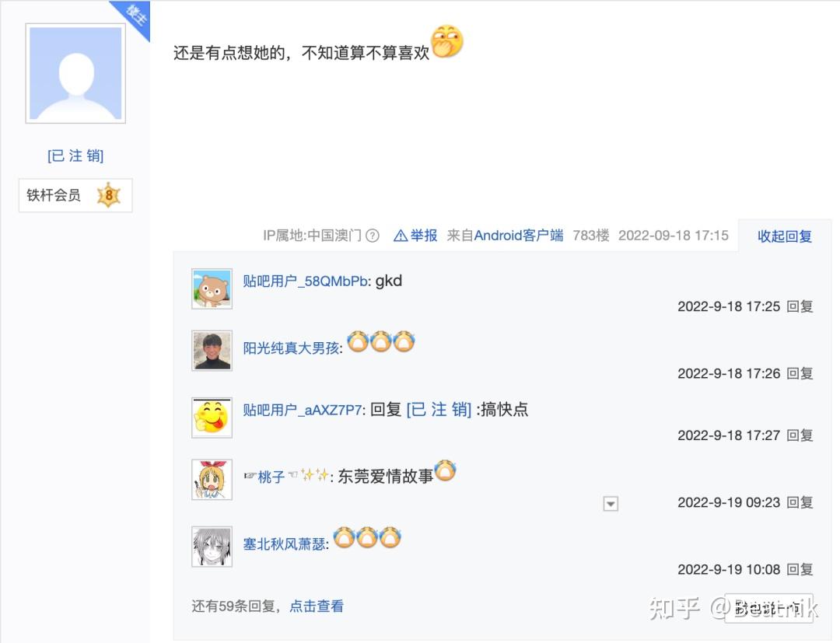Click the avatar photo of 阳光纯真大男孩
This screenshot has width=840, height=643.
pyautogui.click(x=212, y=351)
